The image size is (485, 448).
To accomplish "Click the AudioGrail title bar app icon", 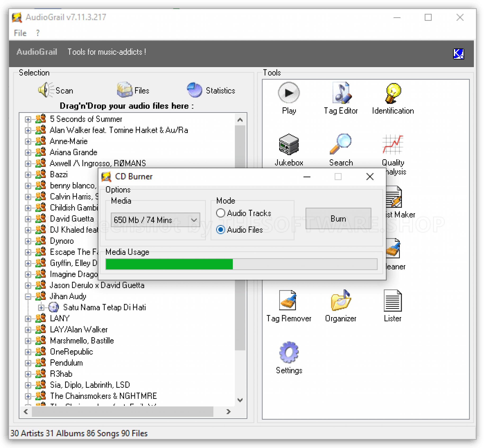I will 17,18.
